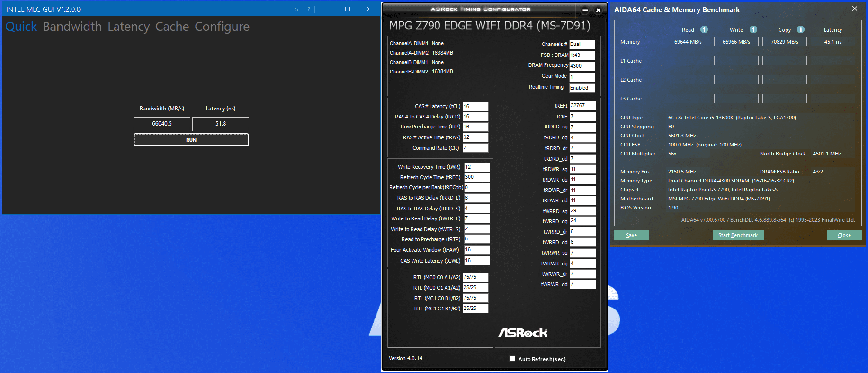This screenshot has height=373, width=868.
Task: Click the DRAM:FSB Ratio 43:2 value
Action: 832,172
